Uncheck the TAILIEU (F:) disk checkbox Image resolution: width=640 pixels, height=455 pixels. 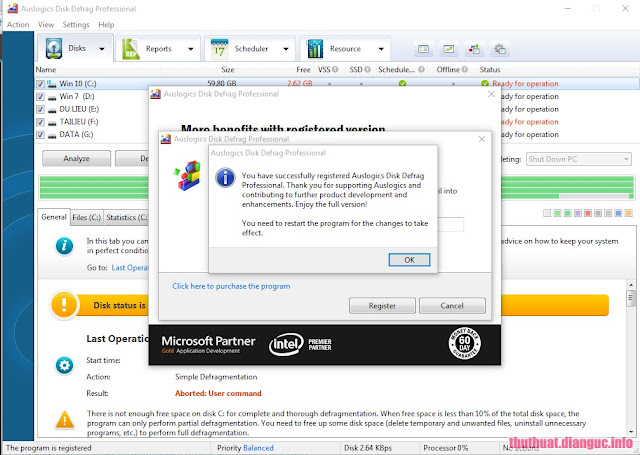point(40,122)
